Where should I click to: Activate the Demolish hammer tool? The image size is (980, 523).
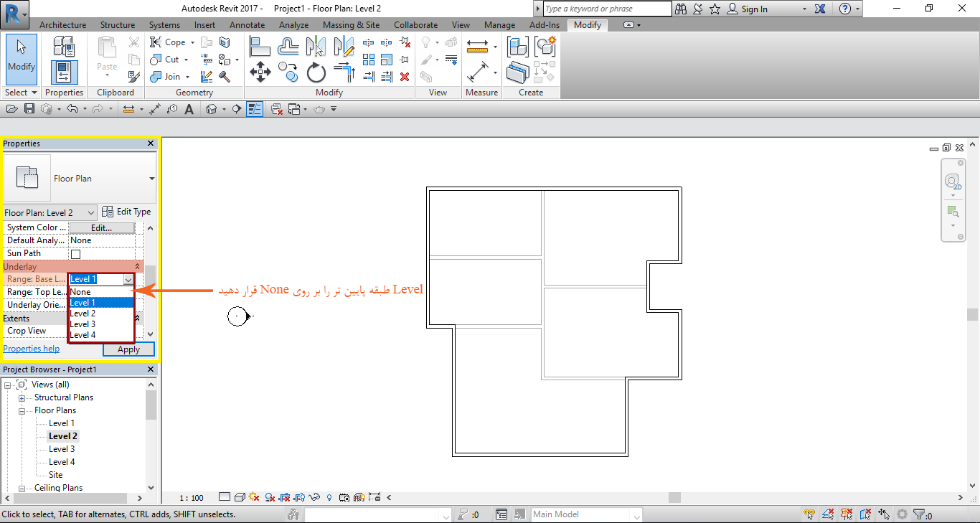pyautogui.click(x=224, y=77)
